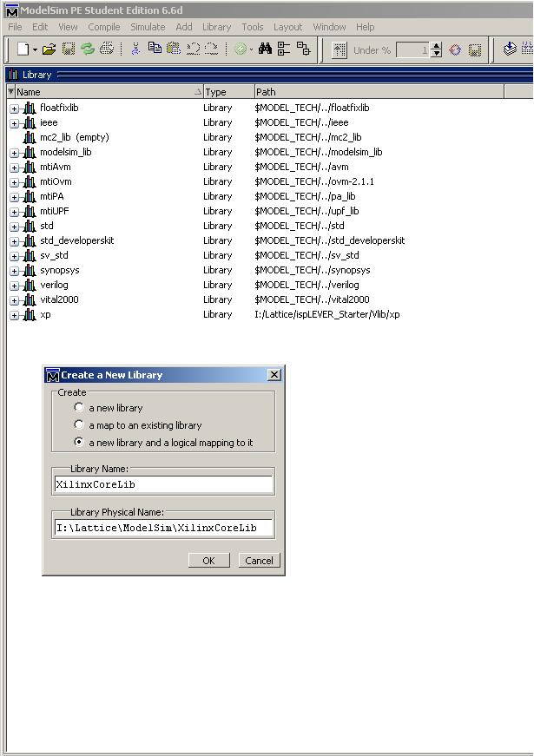
Task: Click the sv_std library icon
Action: (30, 255)
